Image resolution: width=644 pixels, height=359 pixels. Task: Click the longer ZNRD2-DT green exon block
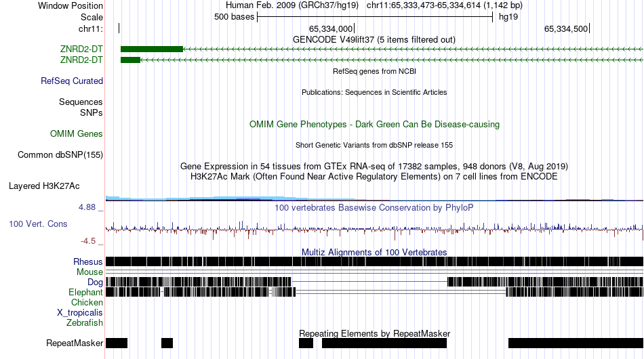click(152, 49)
